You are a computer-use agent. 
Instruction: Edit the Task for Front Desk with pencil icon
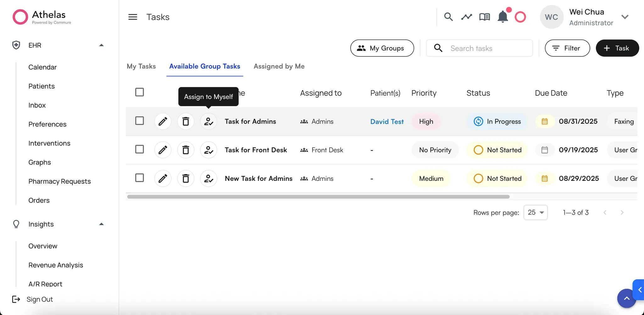tap(163, 150)
